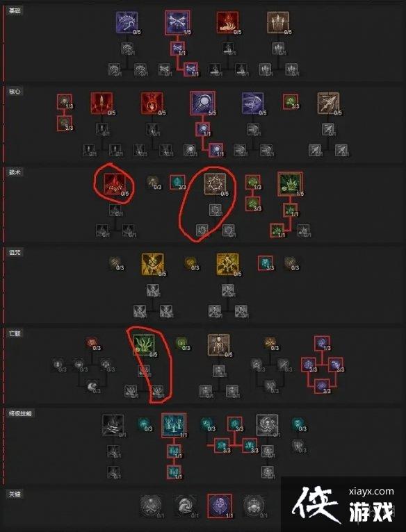406x532 pixels.
Task: Click the green Corpse Explosion skill 1/5
Action: tap(291, 184)
